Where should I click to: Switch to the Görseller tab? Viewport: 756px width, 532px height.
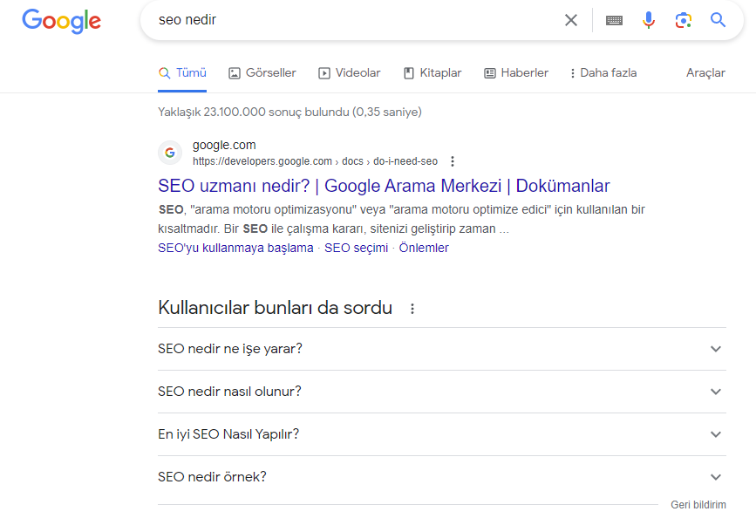coord(262,73)
